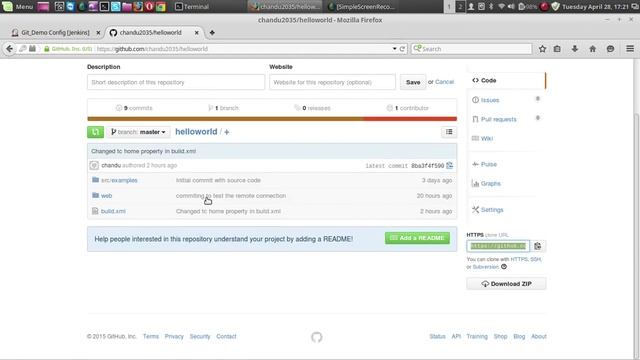This screenshot has height=360, width=640.
Task: Bookmark this page with the star icon
Action: [x=542, y=49]
